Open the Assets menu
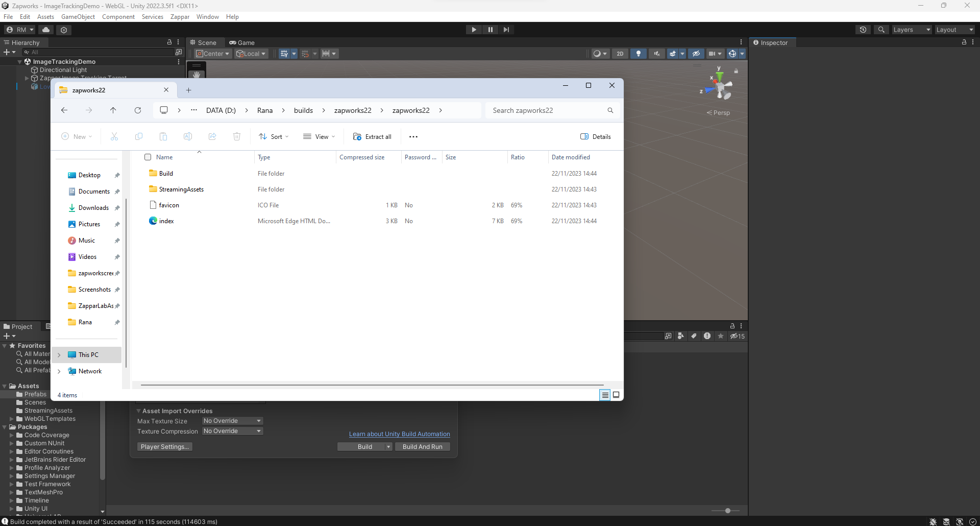The image size is (980, 526). pyautogui.click(x=45, y=17)
